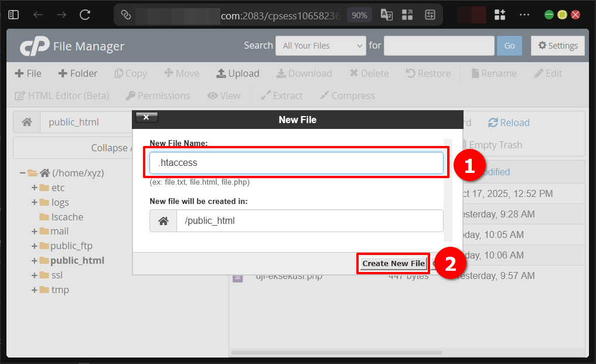Reload the file listing with the Reload icon
This screenshot has width=596, height=364.
pyautogui.click(x=508, y=123)
